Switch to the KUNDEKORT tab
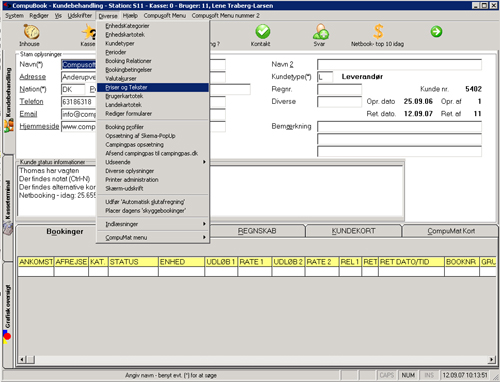Viewport: 500px width, 382px height. [x=353, y=231]
